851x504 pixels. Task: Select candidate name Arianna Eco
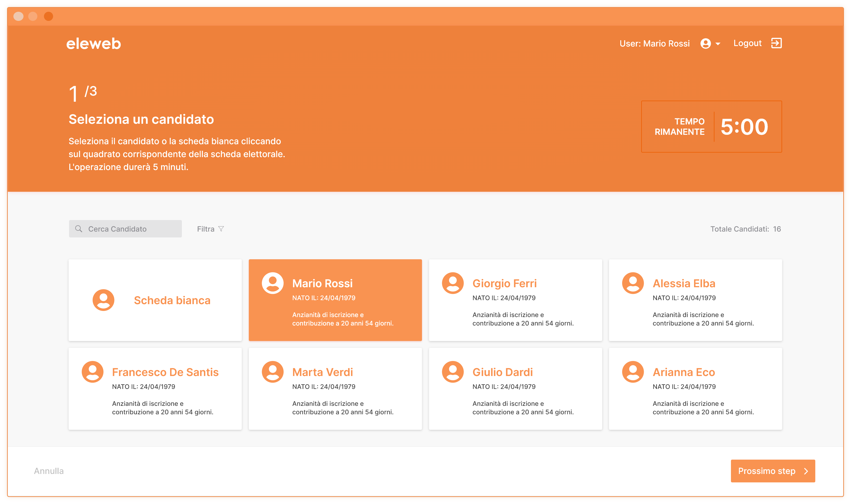683,372
